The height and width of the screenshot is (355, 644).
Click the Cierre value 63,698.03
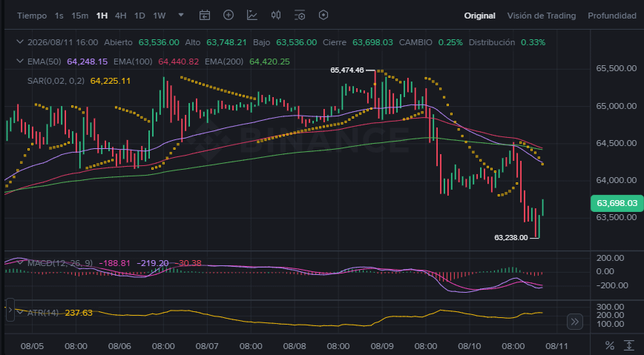pyautogui.click(x=372, y=42)
